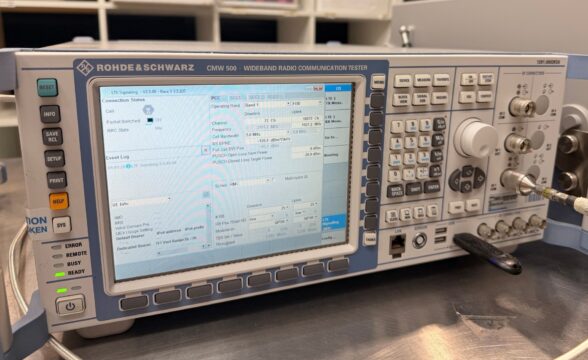Tap numeric key 7
588x360 pixels.
398,126
